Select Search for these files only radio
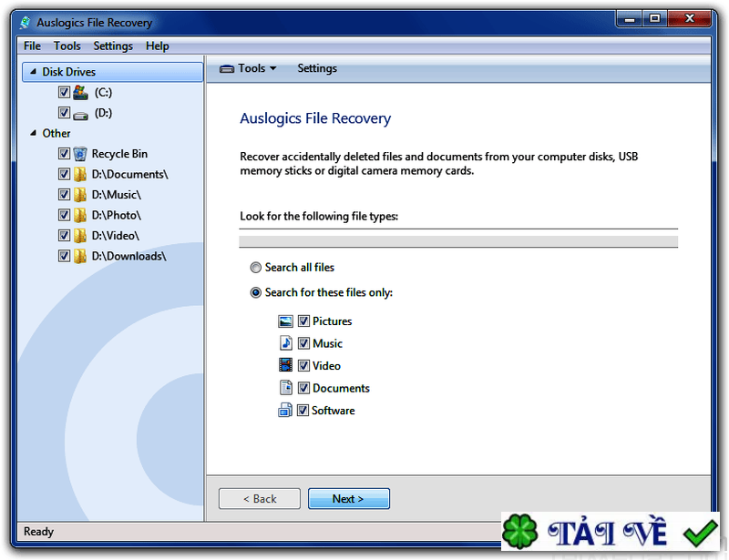This screenshot has height=560, width=729. tap(256, 293)
